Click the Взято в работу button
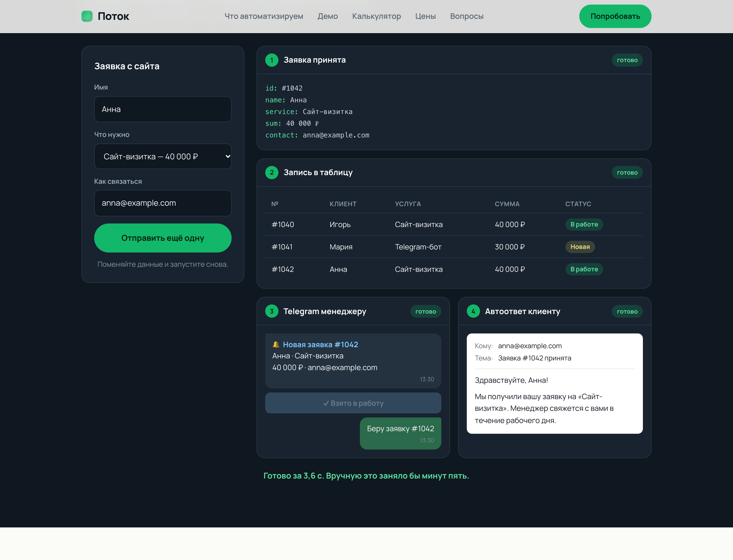 pos(353,403)
